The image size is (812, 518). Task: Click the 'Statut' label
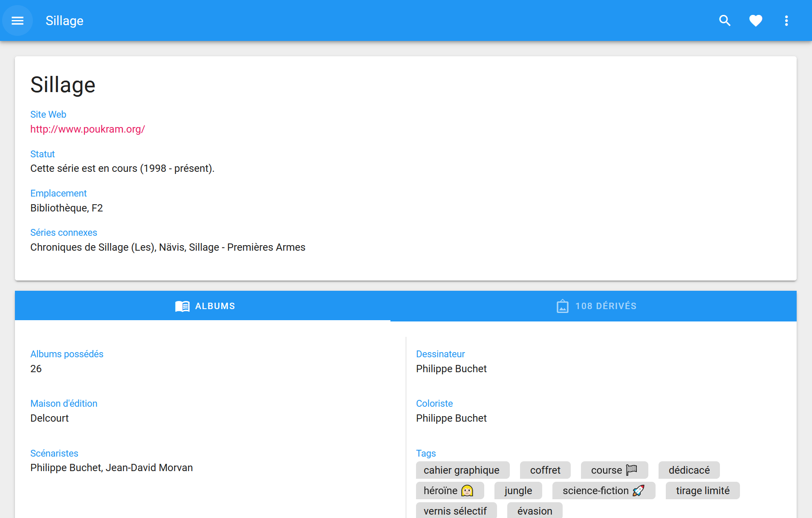coord(43,154)
